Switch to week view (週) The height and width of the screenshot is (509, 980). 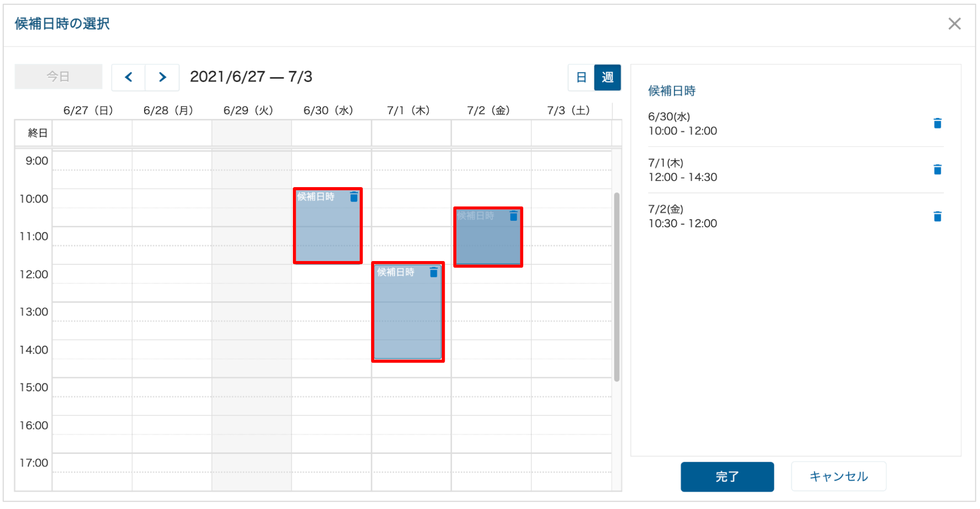(607, 77)
